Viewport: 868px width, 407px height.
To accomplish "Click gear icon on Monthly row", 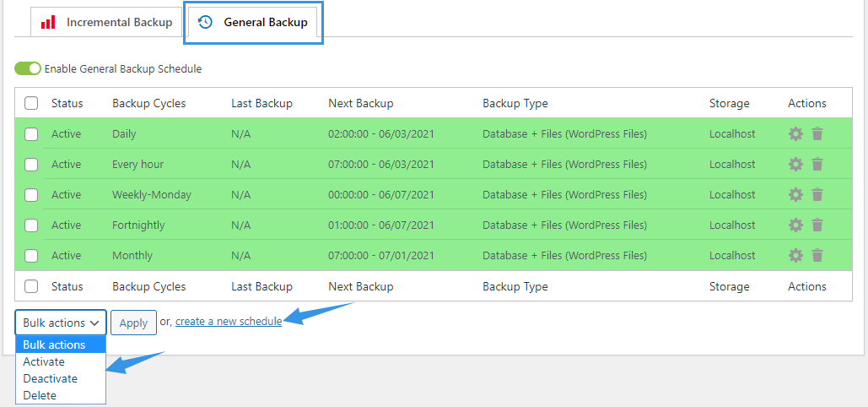I will pyautogui.click(x=795, y=256).
